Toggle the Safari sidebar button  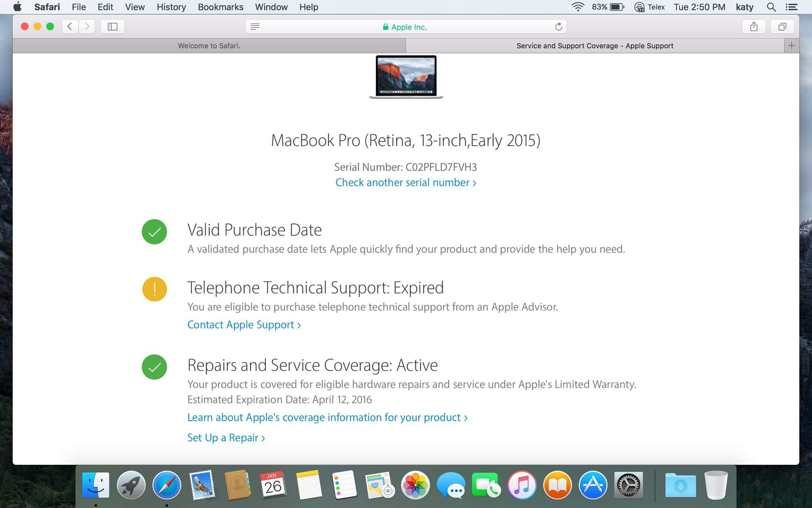(112, 27)
